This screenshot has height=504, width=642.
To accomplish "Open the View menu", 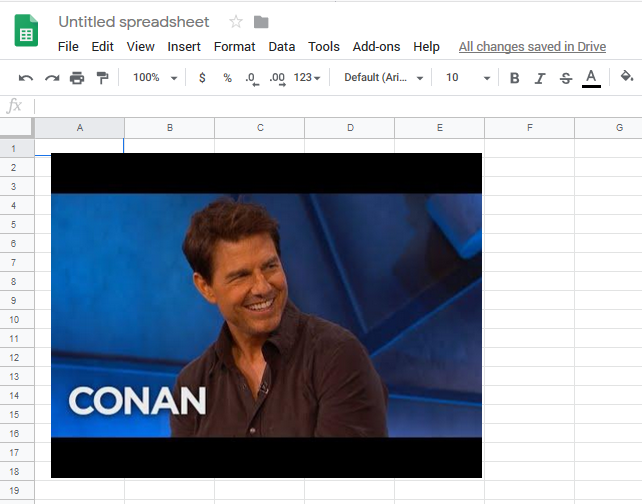I will pos(140,47).
